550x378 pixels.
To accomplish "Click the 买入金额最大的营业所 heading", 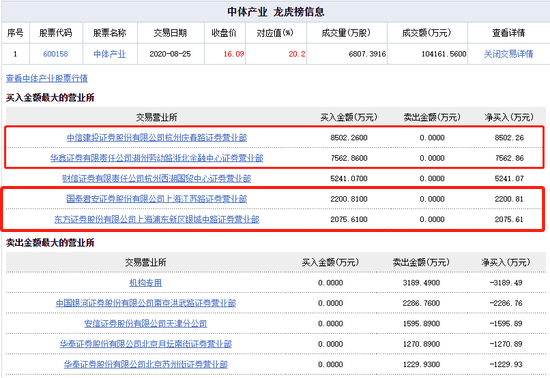I will pyautogui.click(x=50, y=97).
